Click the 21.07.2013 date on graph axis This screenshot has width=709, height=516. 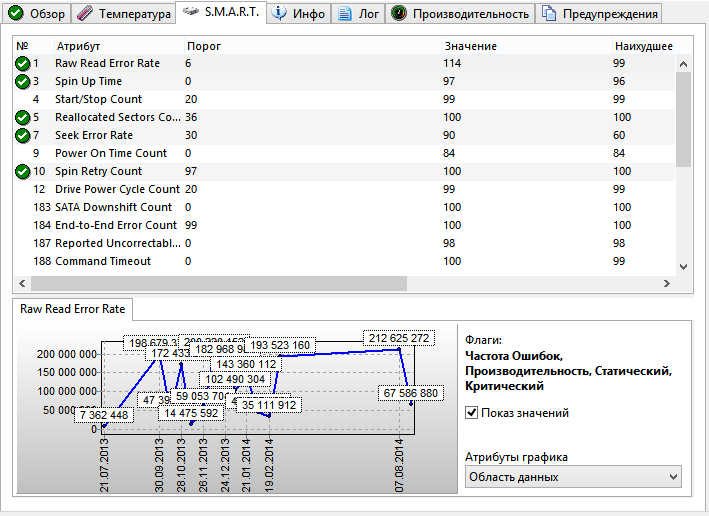point(104,465)
